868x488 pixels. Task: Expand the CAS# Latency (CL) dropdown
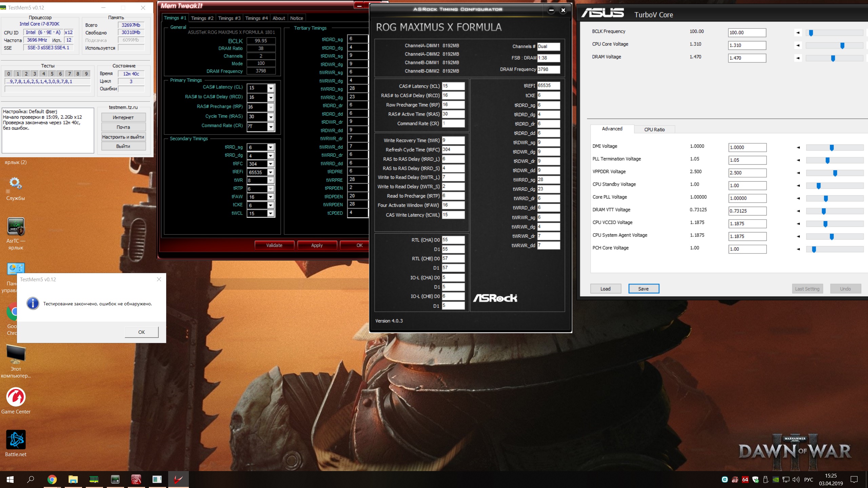coord(271,88)
